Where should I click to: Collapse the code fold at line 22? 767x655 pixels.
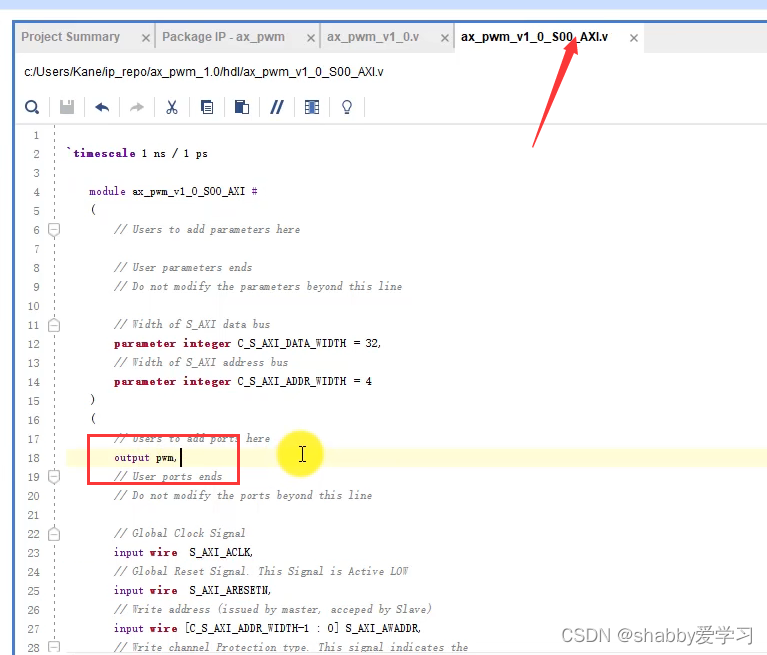[54, 534]
